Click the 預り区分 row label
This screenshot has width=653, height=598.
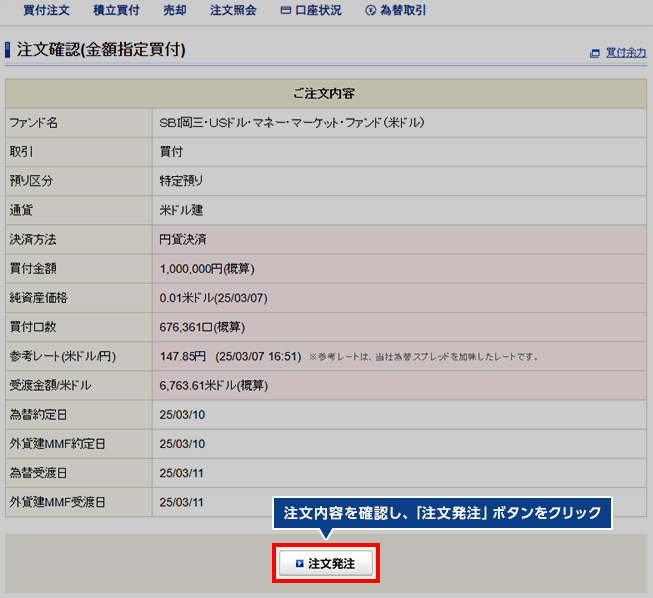pos(31,181)
